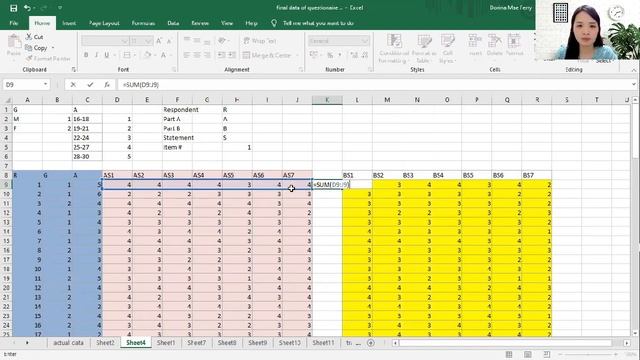Toggle Middle Align vertical alignment
Viewport: 640px width, 360px height.
pos(197,40)
